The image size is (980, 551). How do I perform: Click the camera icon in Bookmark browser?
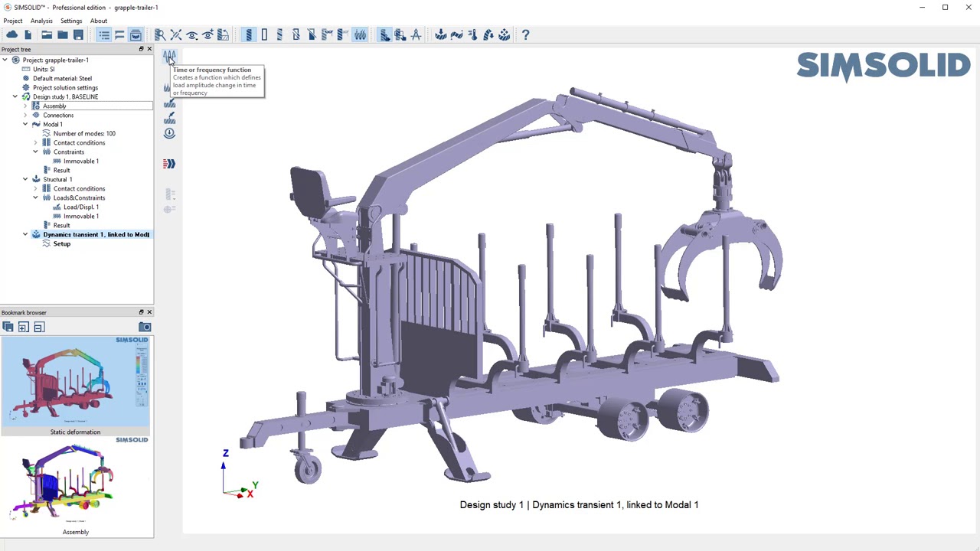coord(145,327)
